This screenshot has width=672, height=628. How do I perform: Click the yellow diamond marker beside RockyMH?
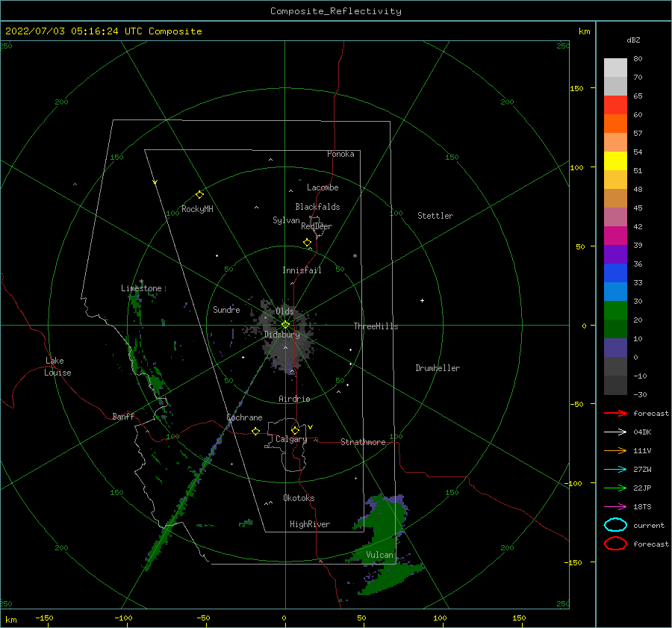point(199,195)
